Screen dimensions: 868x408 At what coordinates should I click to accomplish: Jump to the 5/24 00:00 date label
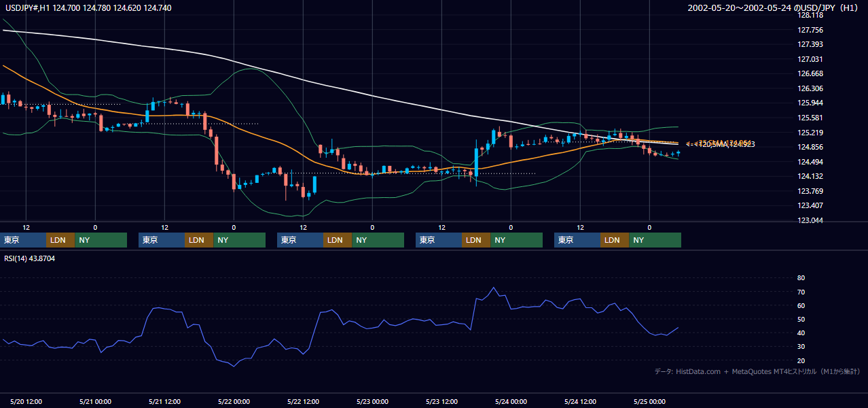pyautogui.click(x=511, y=401)
